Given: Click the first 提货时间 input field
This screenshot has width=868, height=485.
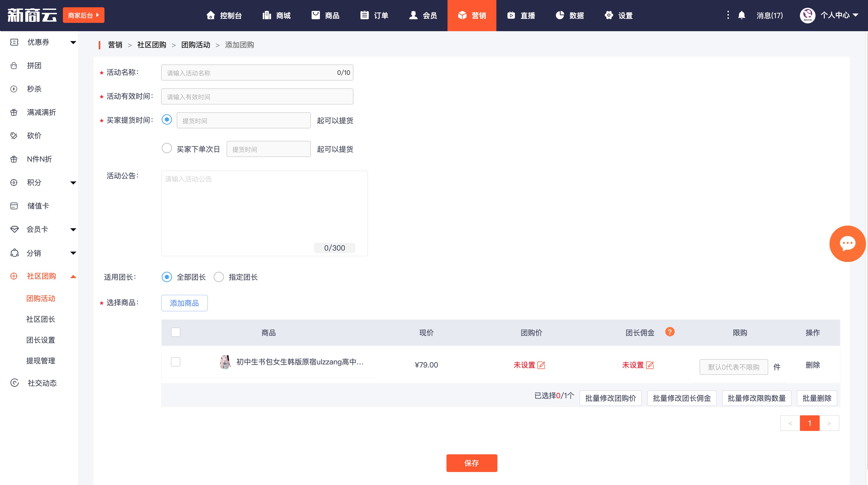Looking at the screenshot, I should pos(243,120).
